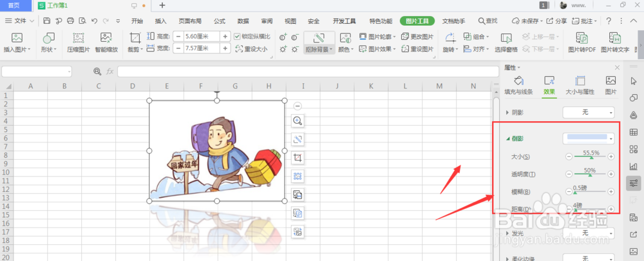Click the zoom magnifier floating picture icon
Viewport: 644px width, 261px height.
click(298, 121)
